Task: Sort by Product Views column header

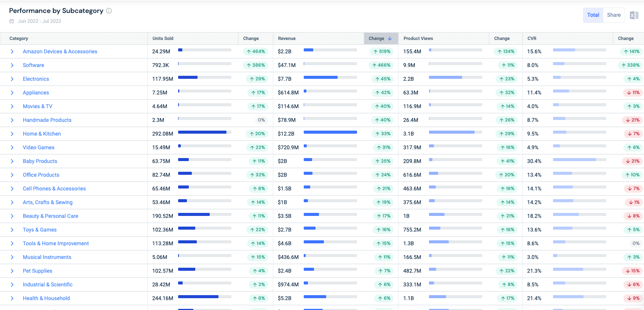Action: [418, 38]
